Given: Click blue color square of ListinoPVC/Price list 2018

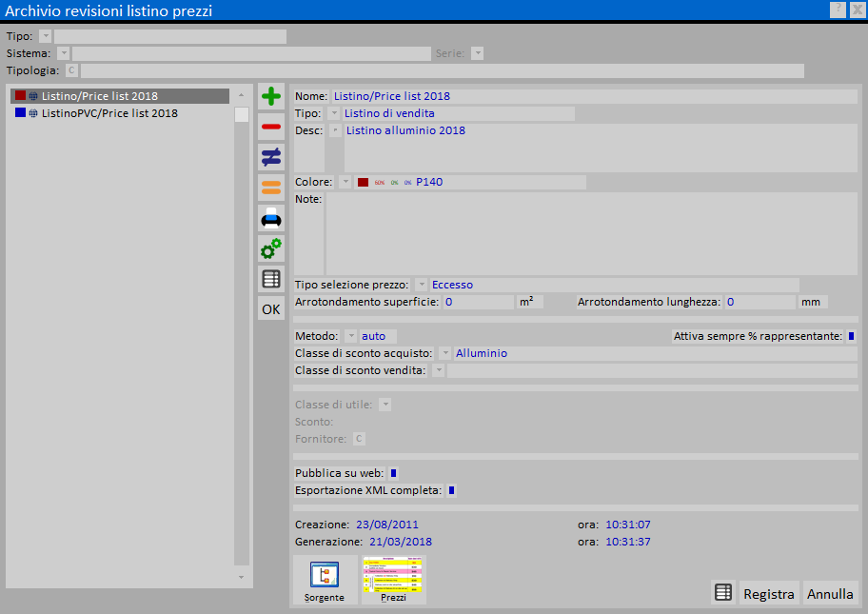Looking at the screenshot, I should (x=21, y=113).
